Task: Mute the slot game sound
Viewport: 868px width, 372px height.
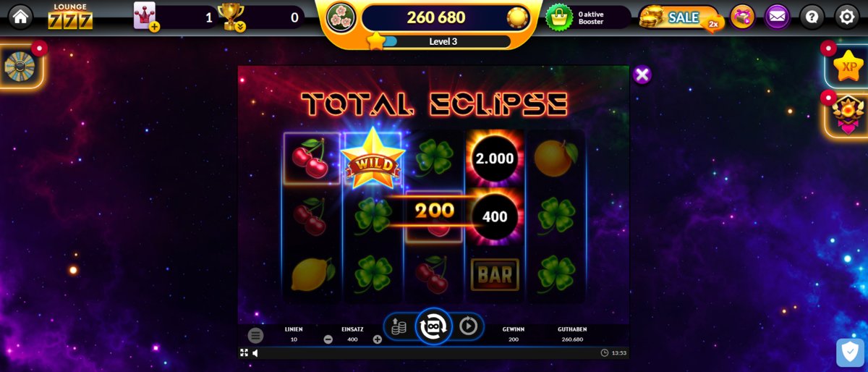Action: pyautogui.click(x=255, y=353)
